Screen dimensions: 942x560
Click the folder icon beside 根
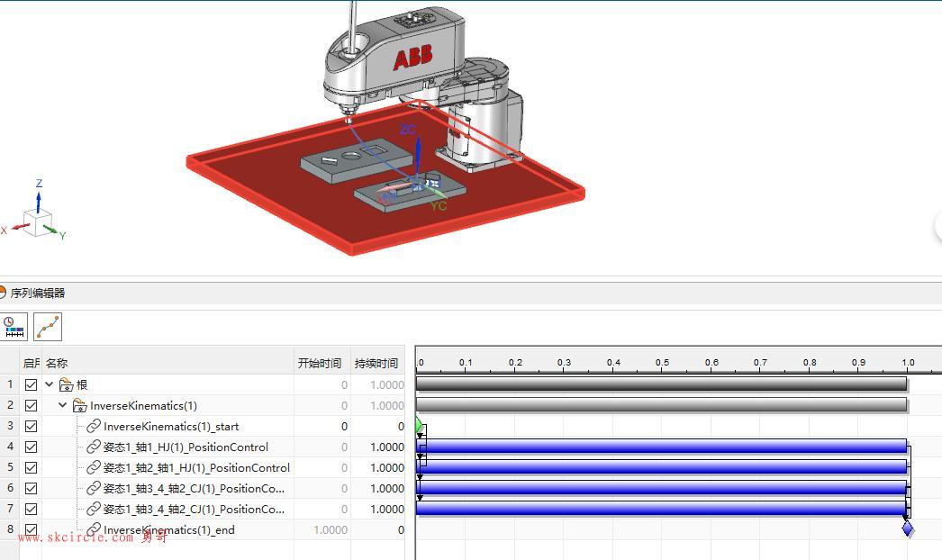click(x=66, y=385)
